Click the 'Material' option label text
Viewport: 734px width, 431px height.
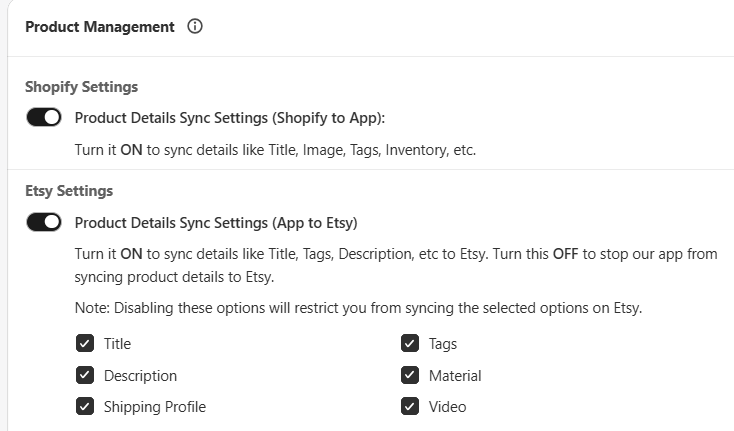tap(455, 376)
